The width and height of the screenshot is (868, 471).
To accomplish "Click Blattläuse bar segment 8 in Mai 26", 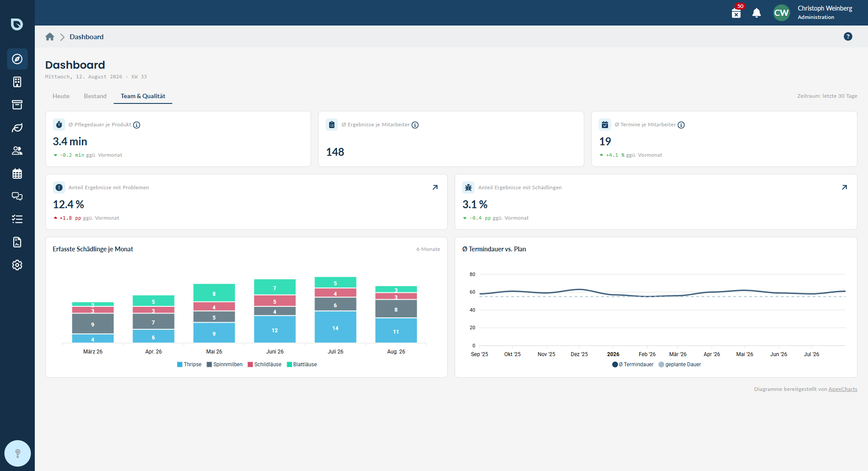I will (214, 293).
